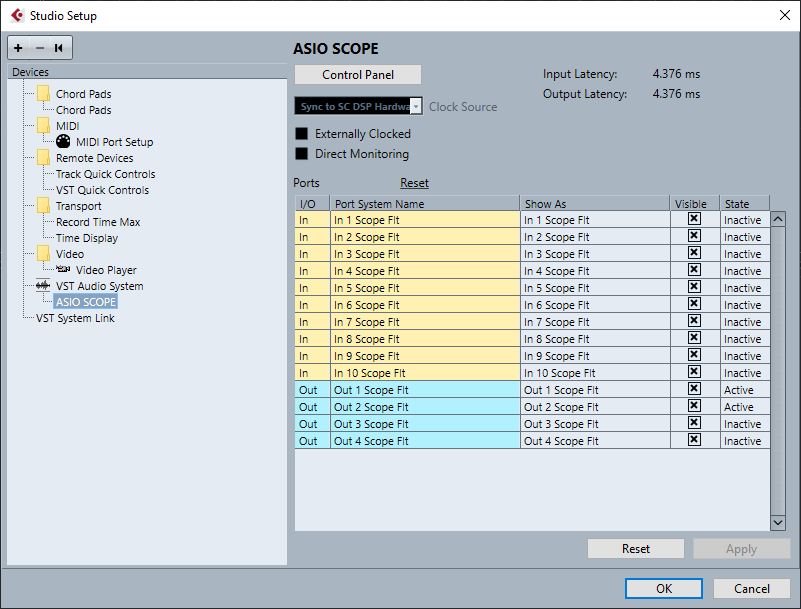The image size is (801, 609).
Task: Select Track Quick Controls item
Action: click(x=105, y=174)
